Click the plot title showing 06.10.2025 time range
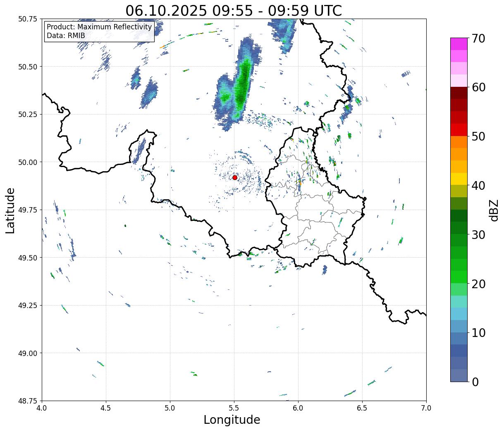The height and width of the screenshot is (430, 504). pos(234,10)
